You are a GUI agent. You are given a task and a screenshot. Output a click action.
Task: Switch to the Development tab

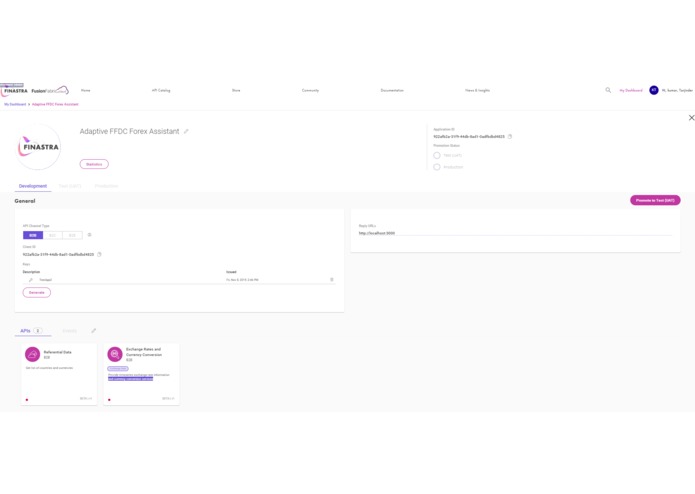coord(33,186)
